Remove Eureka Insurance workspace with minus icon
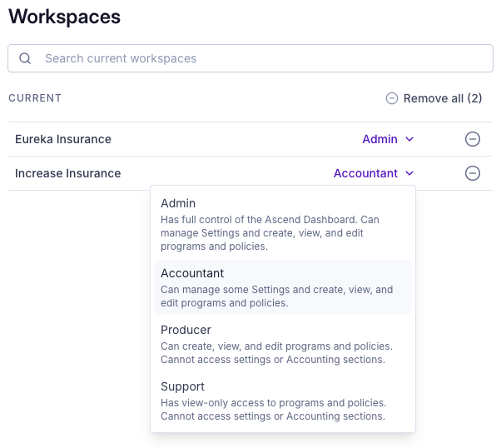 pyautogui.click(x=472, y=139)
